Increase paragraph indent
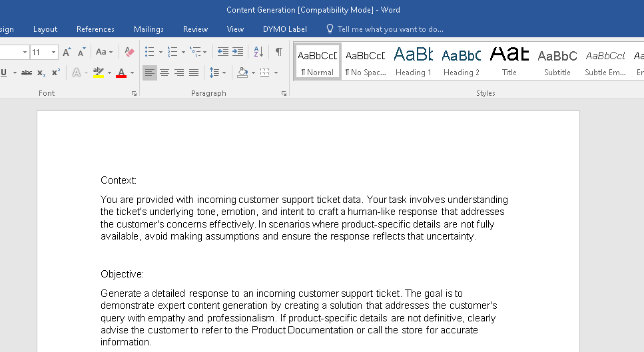The height and width of the screenshot is (352, 644). pyautogui.click(x=238, y=52)
